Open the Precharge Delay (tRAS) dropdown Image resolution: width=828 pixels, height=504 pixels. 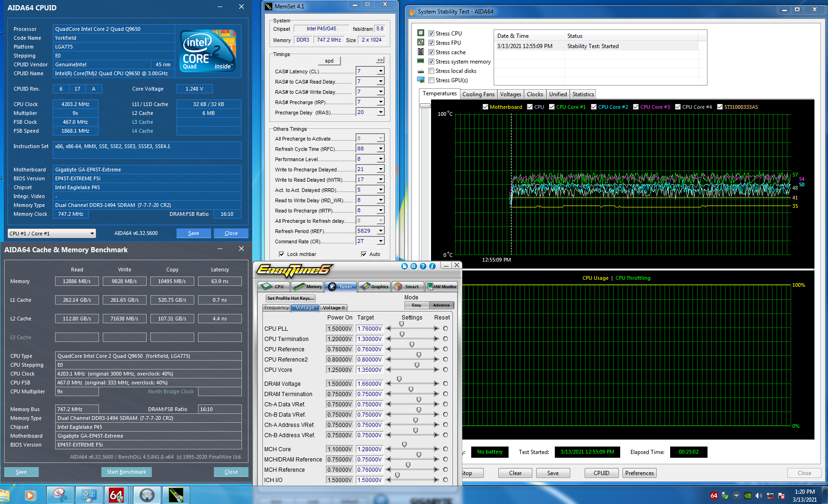pos(381,112)
